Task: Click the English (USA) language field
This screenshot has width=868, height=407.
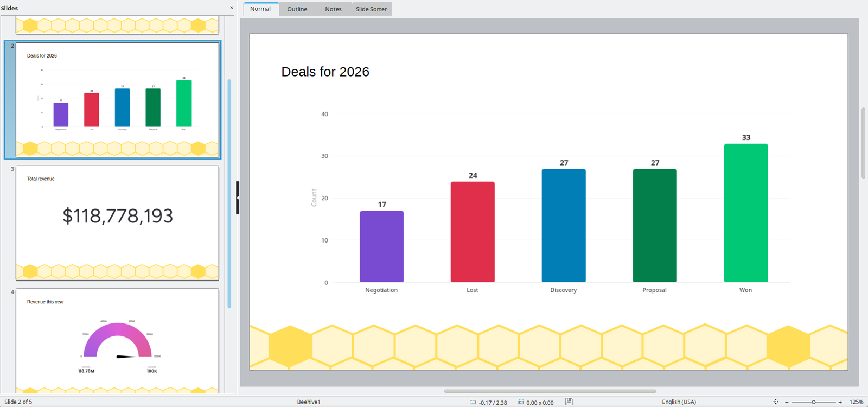Action: click(679, 402)
